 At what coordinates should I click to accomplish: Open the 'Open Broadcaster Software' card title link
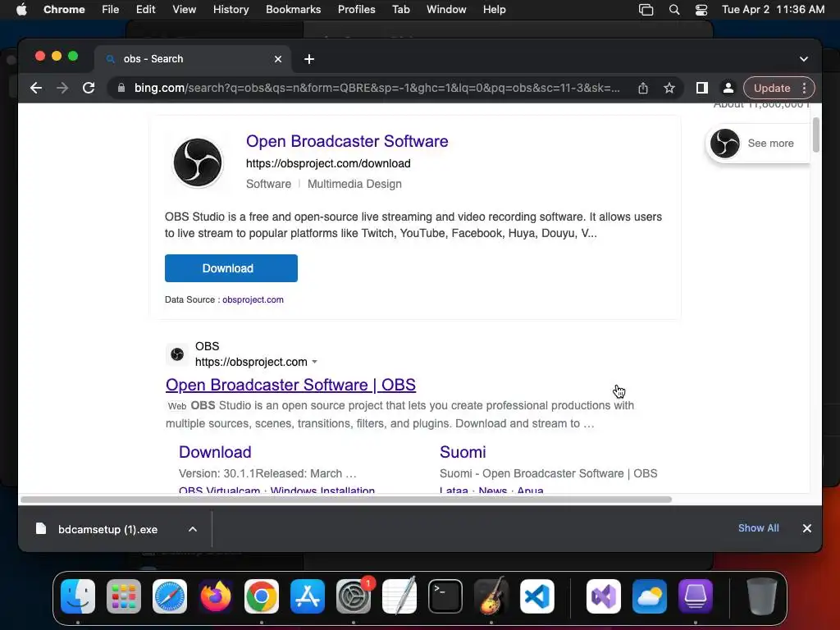[347, 141]
